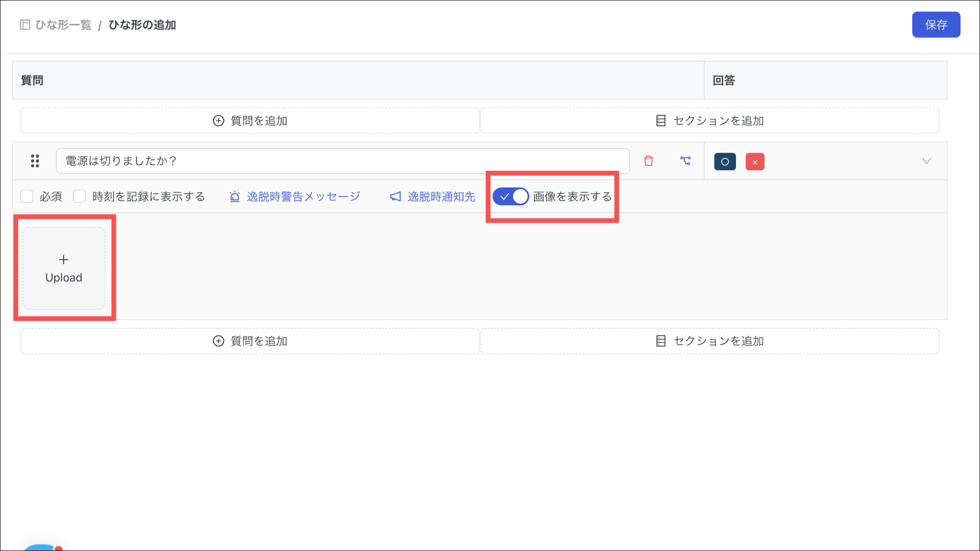
Task: Click top セクションを追加 button
Action: [710, 121]
